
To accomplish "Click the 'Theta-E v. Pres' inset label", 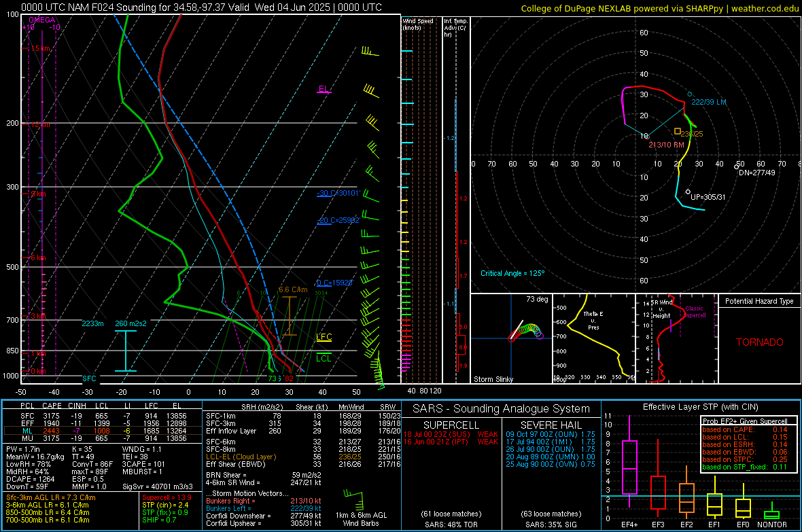I will (x=593, y=320).
